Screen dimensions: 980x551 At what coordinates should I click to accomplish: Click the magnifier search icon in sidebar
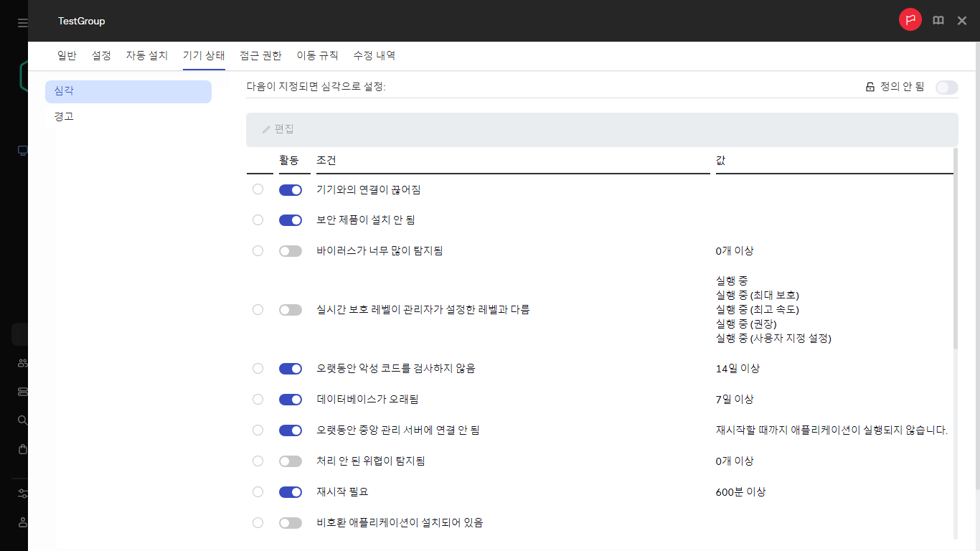[x=22, y=420]
